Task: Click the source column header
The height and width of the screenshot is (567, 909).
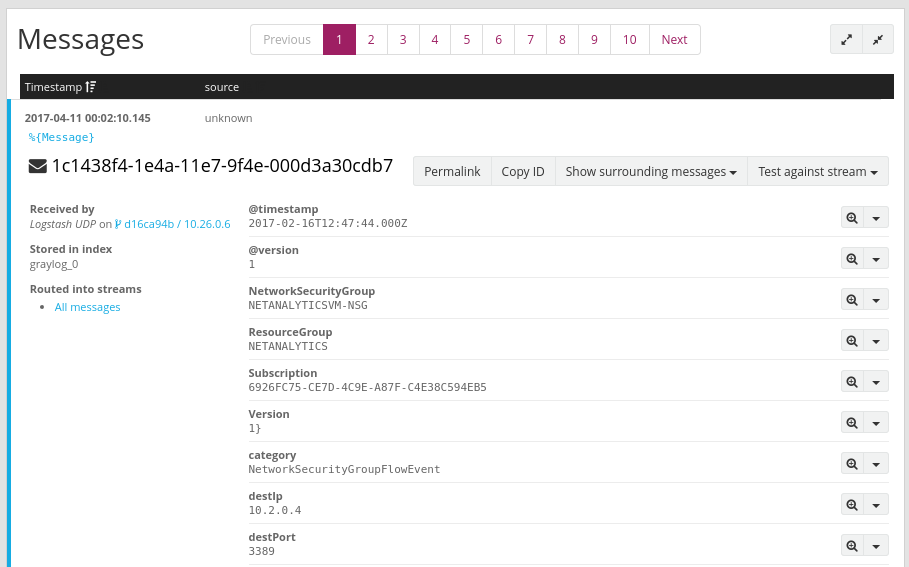Action: [x=221, y=87]
